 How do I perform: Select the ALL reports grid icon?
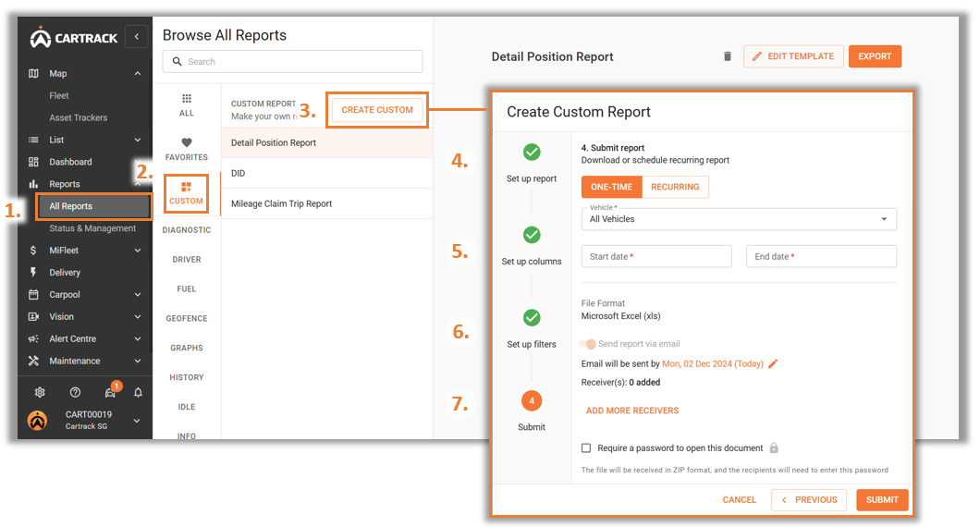click(x=186, y=99)
